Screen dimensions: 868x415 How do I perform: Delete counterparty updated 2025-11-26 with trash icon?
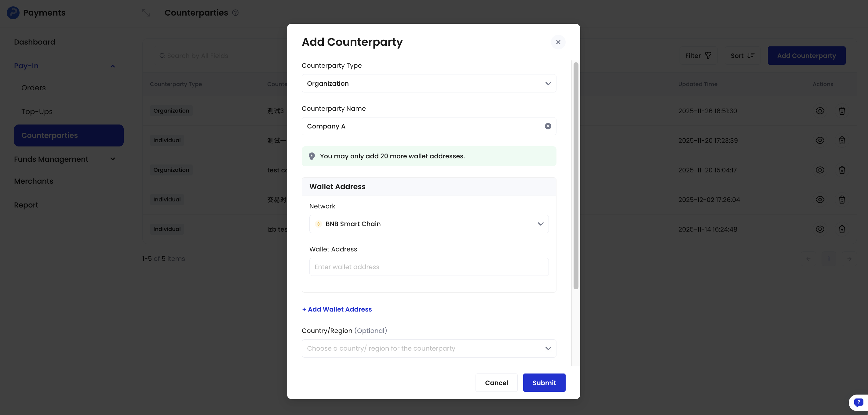[x=841, y=111]
